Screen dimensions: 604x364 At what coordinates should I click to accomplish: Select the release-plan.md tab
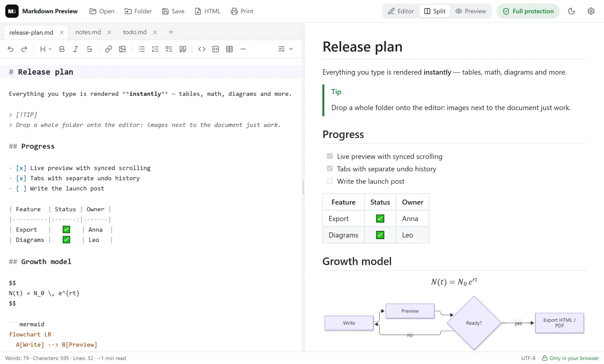tap(31, 32)
